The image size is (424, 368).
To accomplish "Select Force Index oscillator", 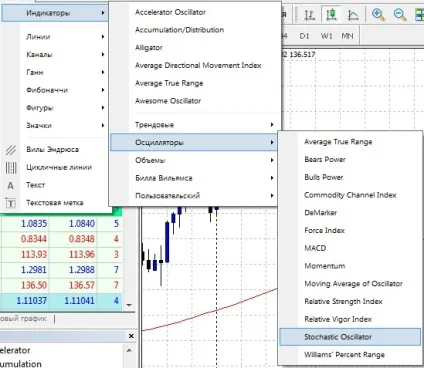I will [324, 230].
